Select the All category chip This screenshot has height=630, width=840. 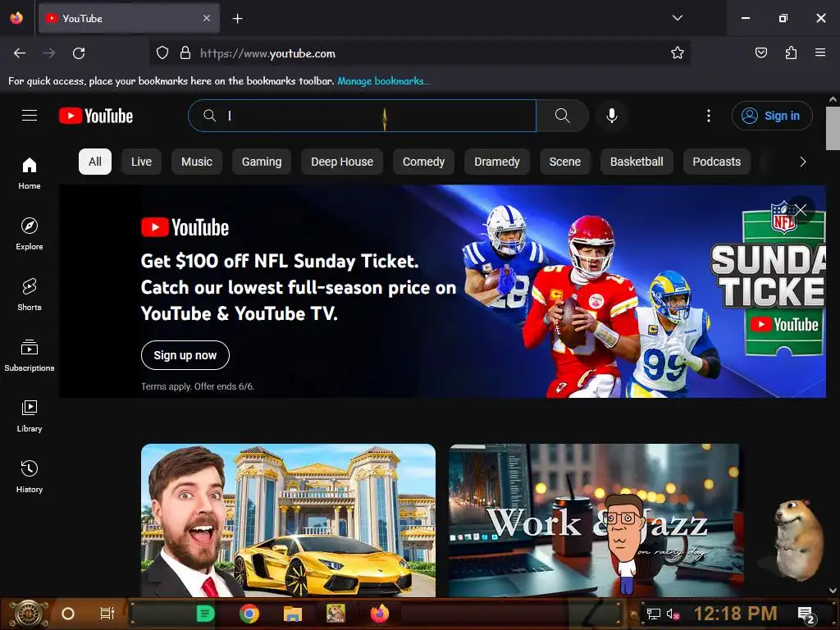95,162
